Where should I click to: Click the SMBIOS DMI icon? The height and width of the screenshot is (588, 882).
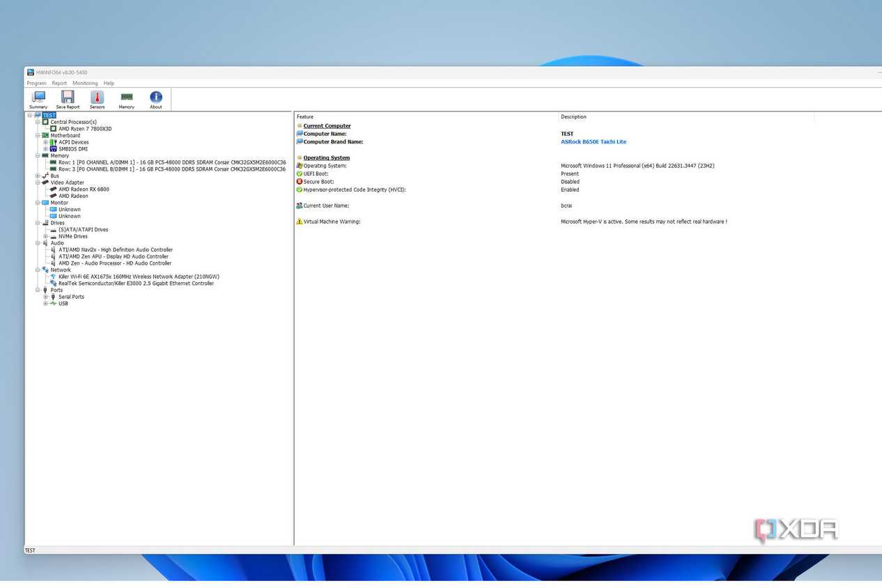54,149
